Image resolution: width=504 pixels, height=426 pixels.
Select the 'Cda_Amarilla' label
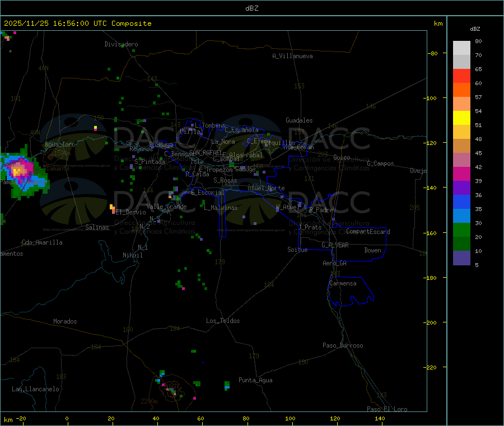(42, 242)
